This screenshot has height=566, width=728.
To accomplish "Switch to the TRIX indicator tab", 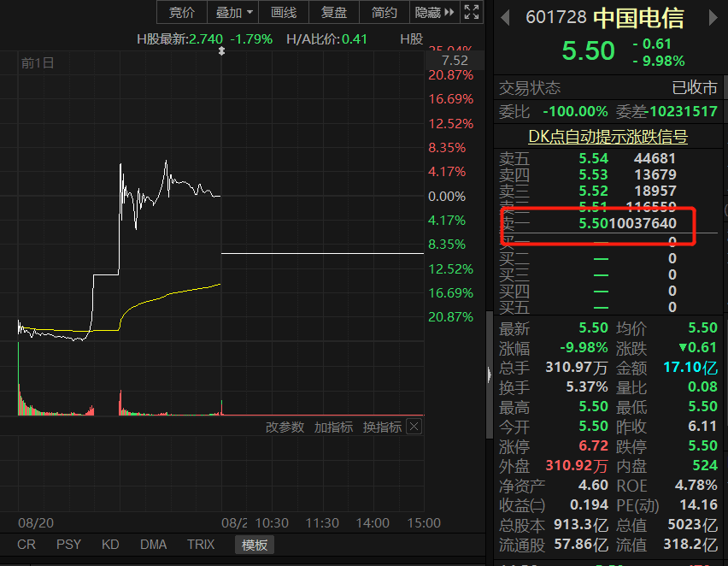I will click(x=201, y=544).
